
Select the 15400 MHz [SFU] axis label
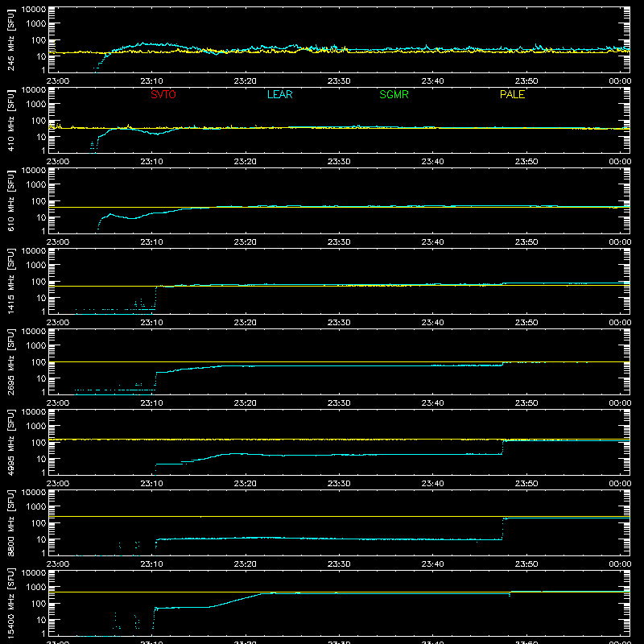[x=11, y=603]
